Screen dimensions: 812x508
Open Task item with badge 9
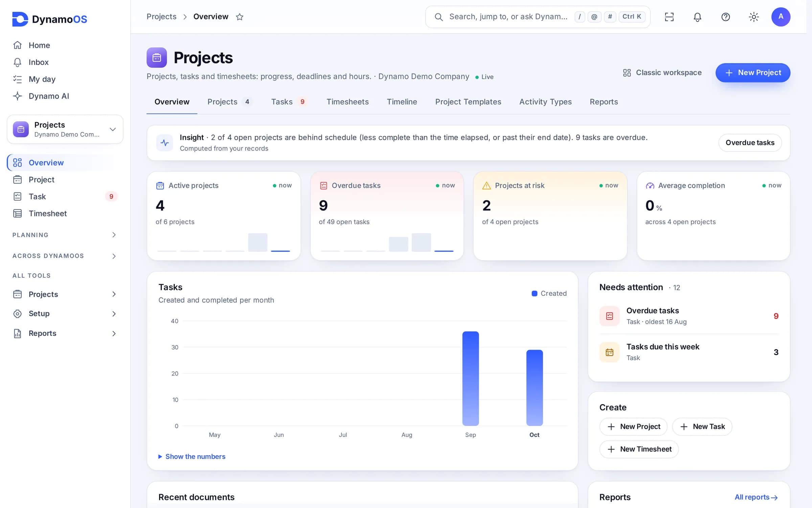pos(65,196)
